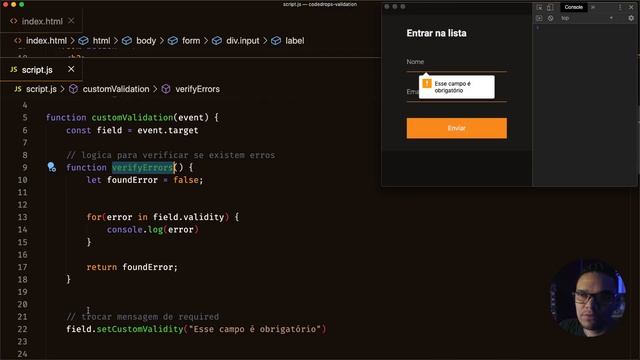Show the console sidebar icon

539,18
